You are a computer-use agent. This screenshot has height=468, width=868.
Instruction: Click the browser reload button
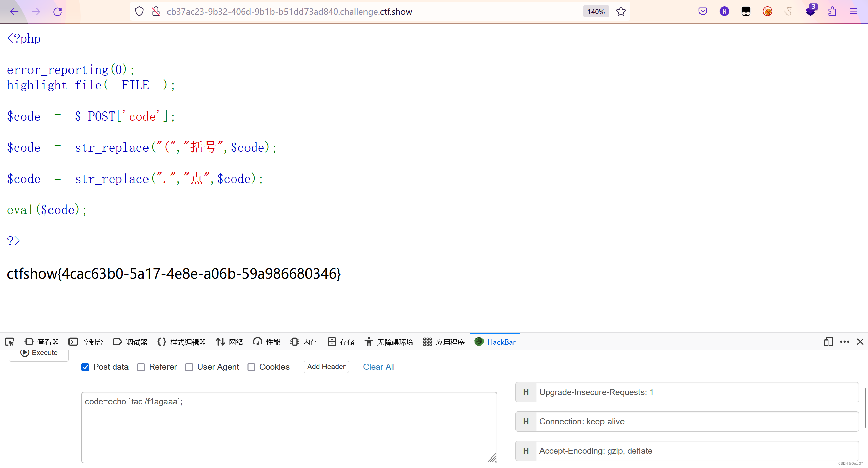58,12
